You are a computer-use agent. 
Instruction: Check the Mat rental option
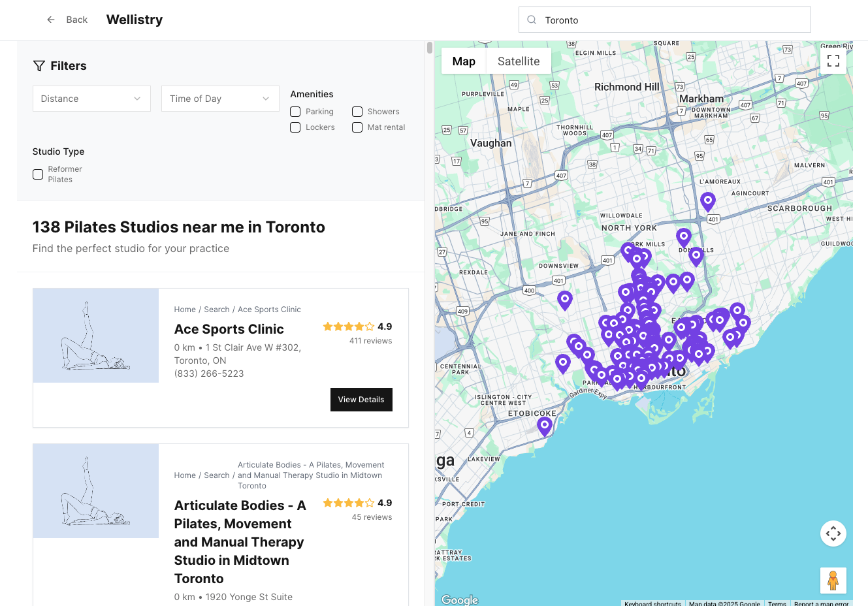pyautogui.click(x=357, y=127)
